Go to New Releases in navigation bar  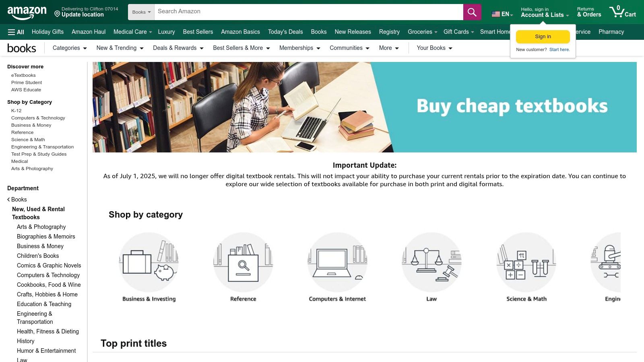click(x=353, y=32)
